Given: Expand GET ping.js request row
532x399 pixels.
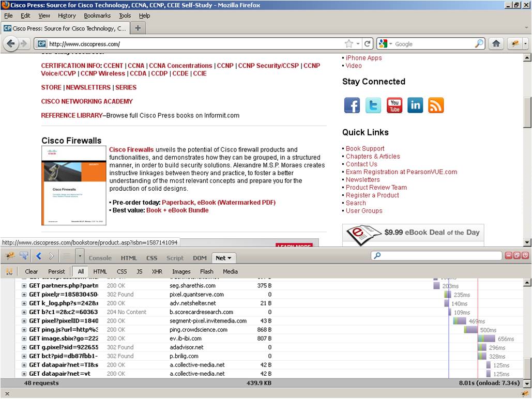Looking at the screenshot, I should tap(24, 330).
